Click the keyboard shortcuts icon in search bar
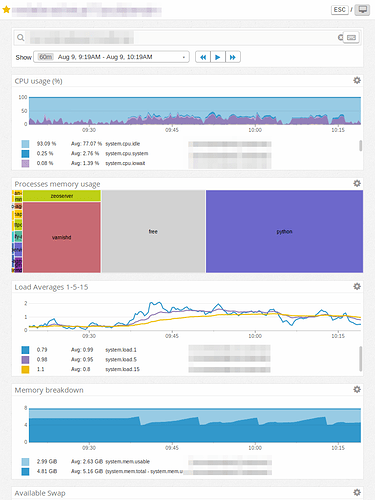Screen dimensions: 375x500 351,38
